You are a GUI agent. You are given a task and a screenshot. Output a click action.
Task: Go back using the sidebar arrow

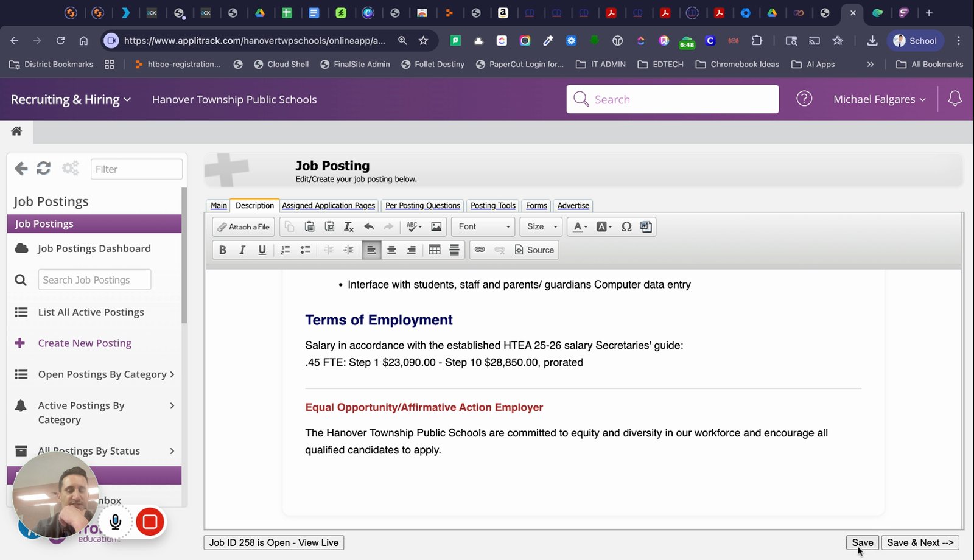(21, 169)
